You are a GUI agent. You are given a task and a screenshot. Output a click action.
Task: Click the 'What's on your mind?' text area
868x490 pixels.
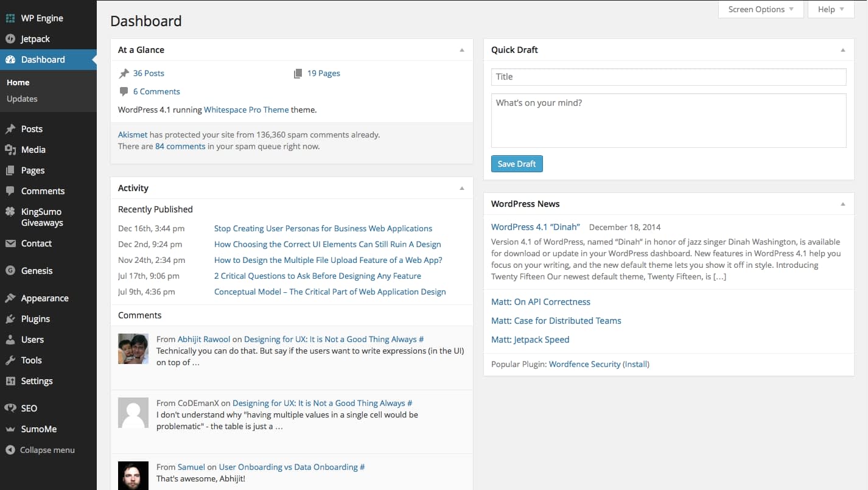668,121
